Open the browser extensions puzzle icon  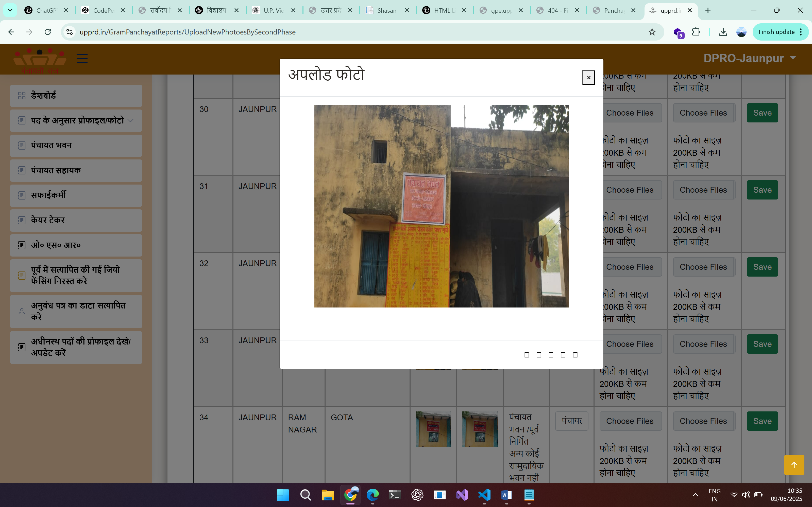pos(696,32)
